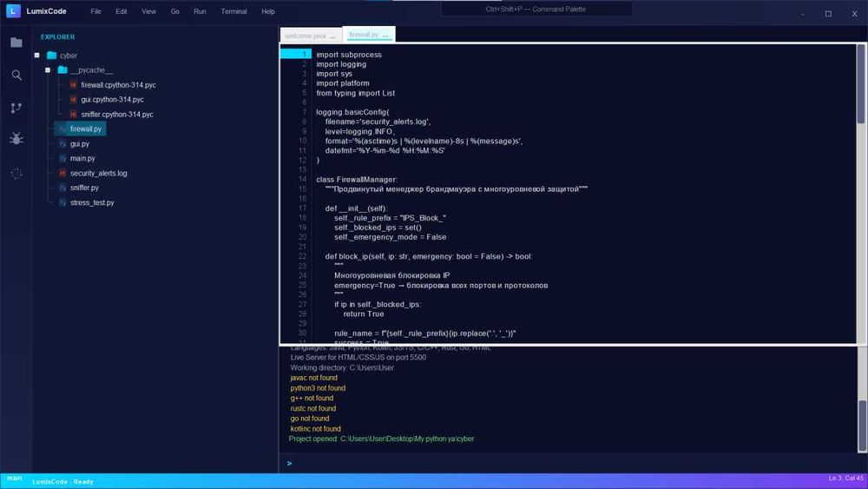Close the firewall.py tab via its button

pyautogui.click(x=385, y=35)
